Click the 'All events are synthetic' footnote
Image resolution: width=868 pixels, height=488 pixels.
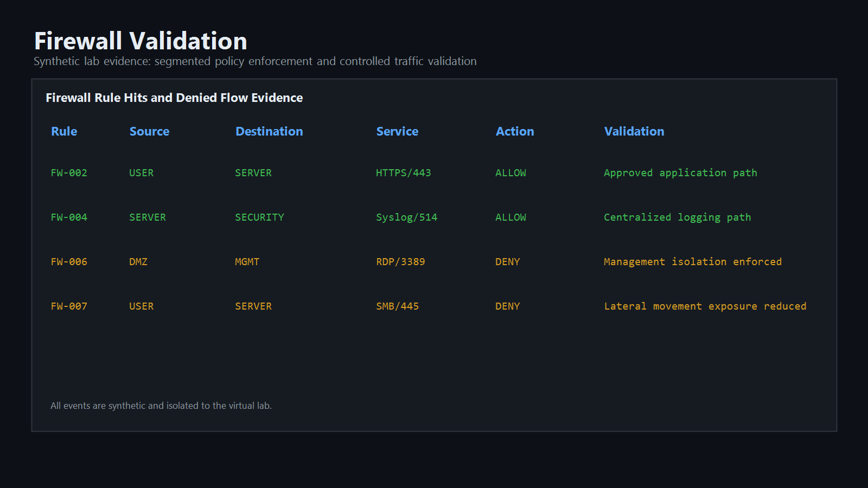coord(161,406)
